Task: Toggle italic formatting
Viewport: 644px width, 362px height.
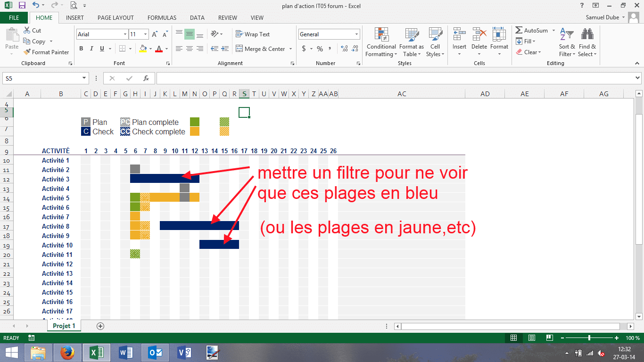Action: click(x=91, y=49)
